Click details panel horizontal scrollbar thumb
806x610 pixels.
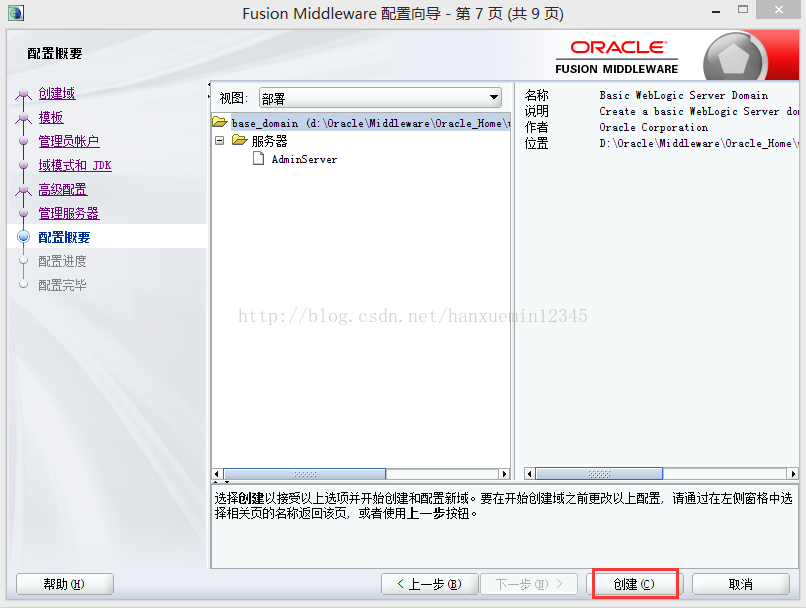pyautogui.click(x=599, y=474)
